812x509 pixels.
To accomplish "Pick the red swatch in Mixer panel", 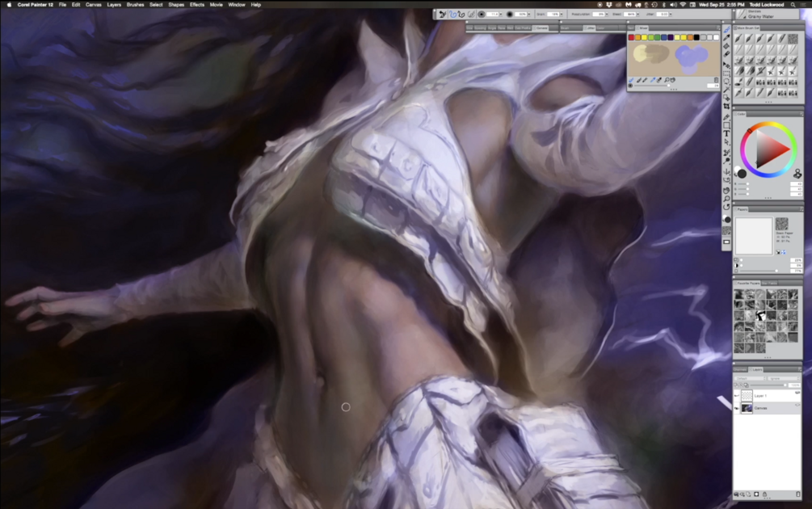I will (x=631, y=37).
